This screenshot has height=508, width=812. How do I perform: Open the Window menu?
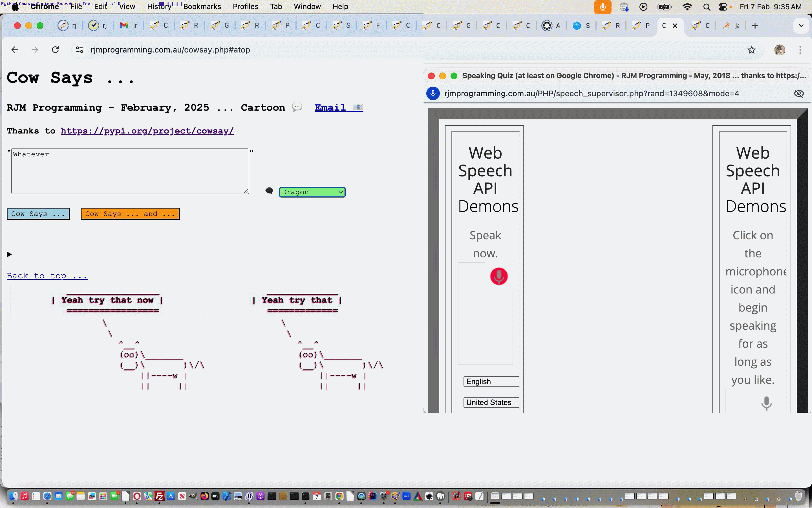pyautogui.click(x=307, y=7)
